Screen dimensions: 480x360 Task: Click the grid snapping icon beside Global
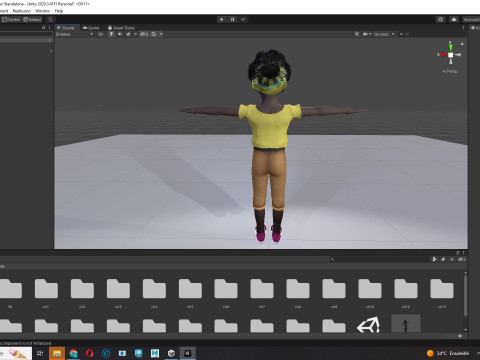[x=50, y=19]
